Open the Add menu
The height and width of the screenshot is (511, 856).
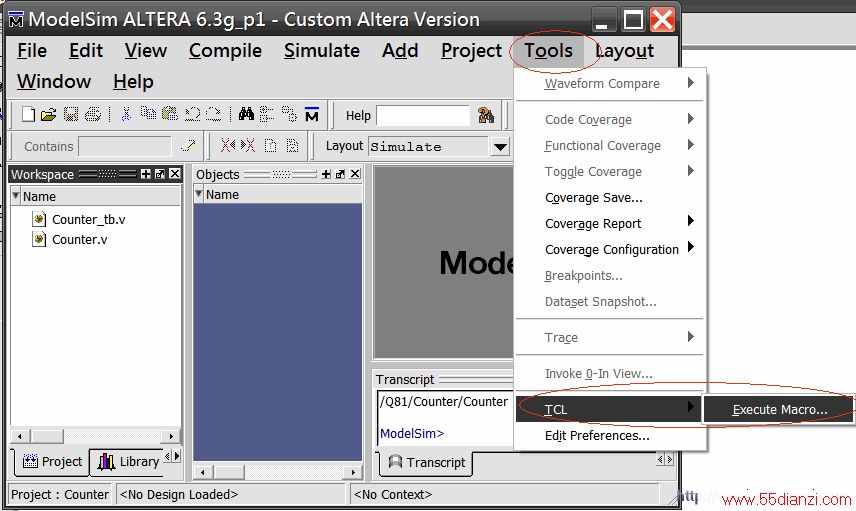coord(400,51)
